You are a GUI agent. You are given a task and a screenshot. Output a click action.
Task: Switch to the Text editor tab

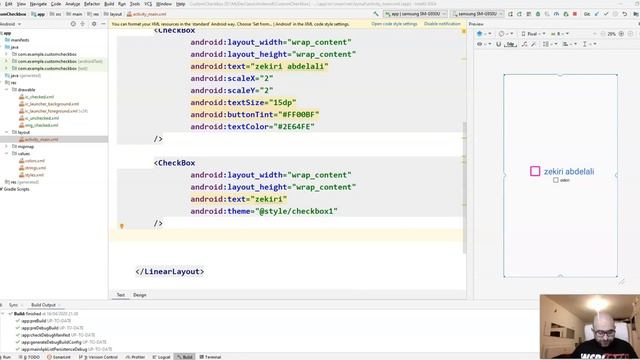[120, 295]
